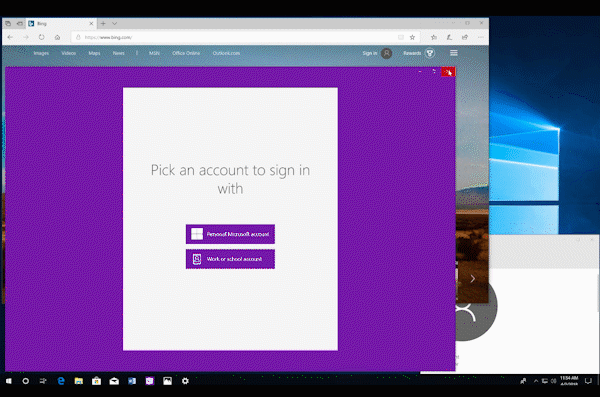600x397 pixels.
Task: Close the purple OneNote sign-in window
Action: click(448, 72)
